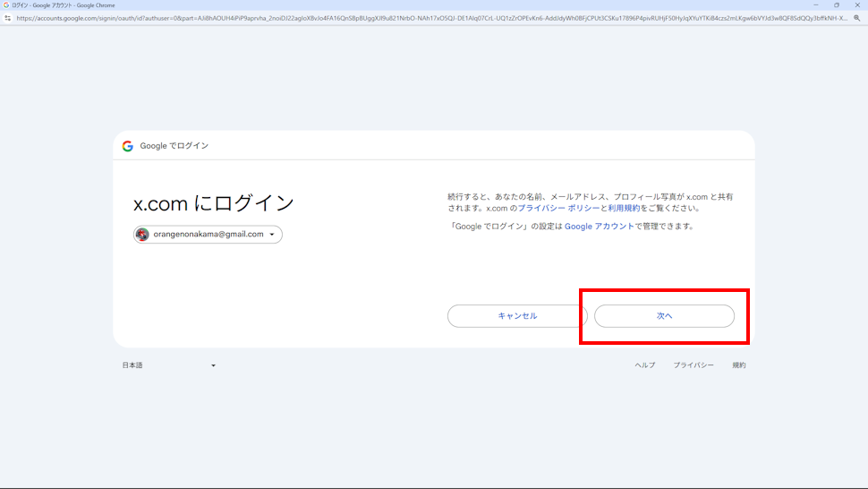The height and width of the screenshot is (489, 868).
Task: Click the accounts.google.com URL in address bar
Action: 432,18
